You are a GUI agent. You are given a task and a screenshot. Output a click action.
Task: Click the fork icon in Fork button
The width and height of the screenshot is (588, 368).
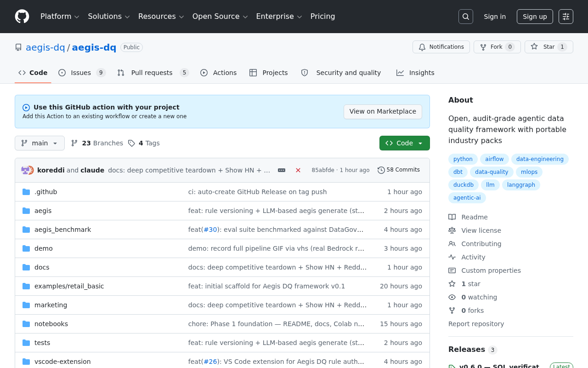tap(483, 47)
